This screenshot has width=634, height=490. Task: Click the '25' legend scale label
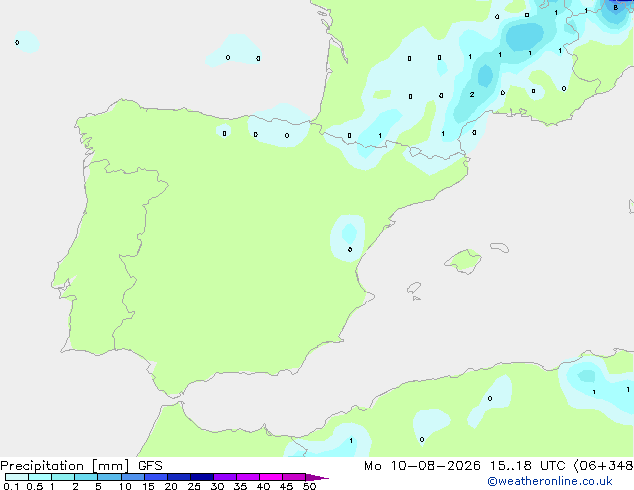(x=194, y=486)
